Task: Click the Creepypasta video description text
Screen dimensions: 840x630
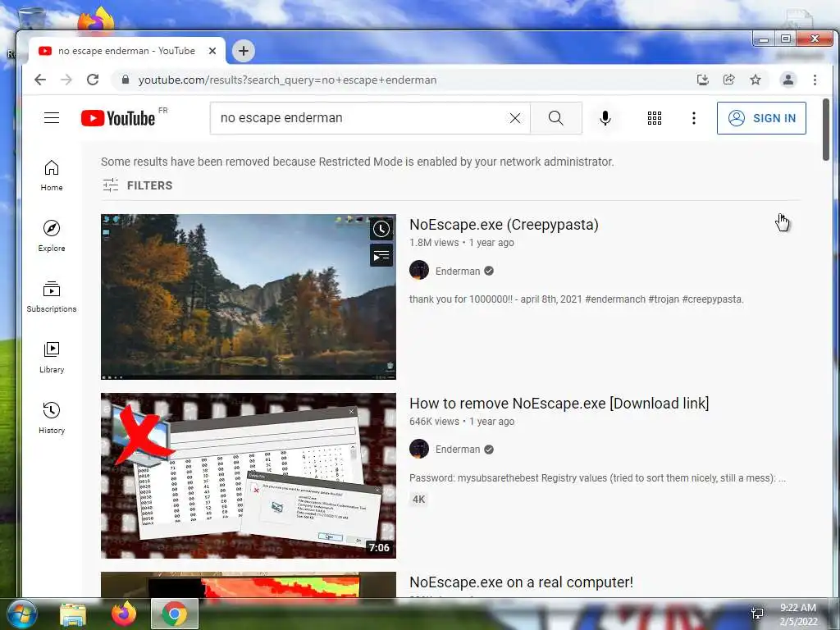Action: (577, 299)
